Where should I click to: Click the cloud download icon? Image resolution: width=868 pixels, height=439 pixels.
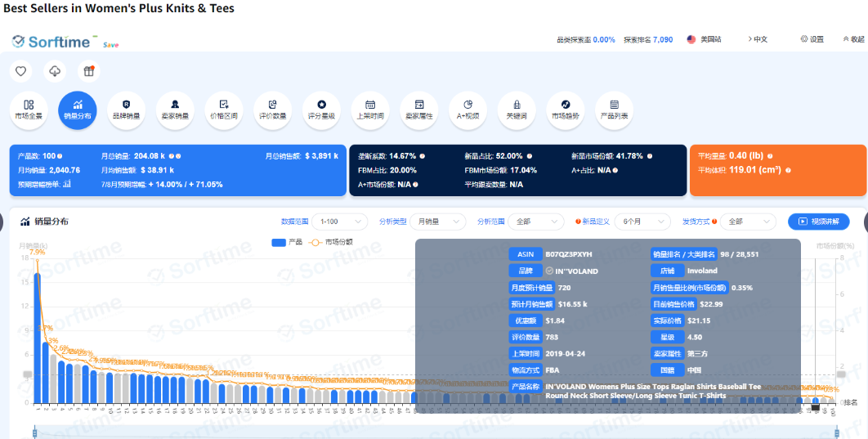click(x=55, y=71)
